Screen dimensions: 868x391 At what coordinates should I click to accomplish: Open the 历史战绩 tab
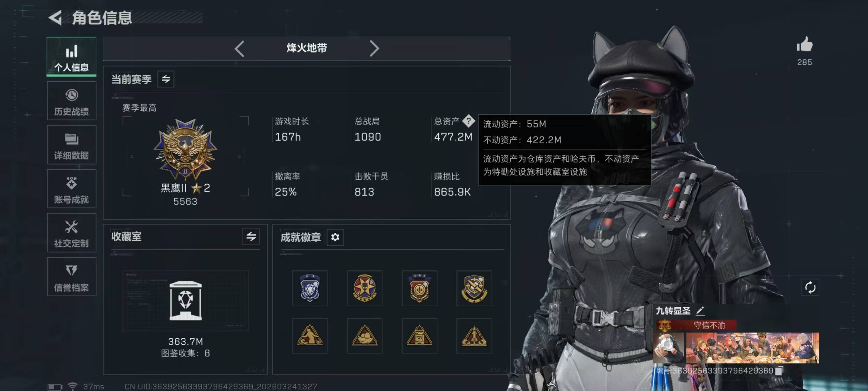click(x=71, y=101)
